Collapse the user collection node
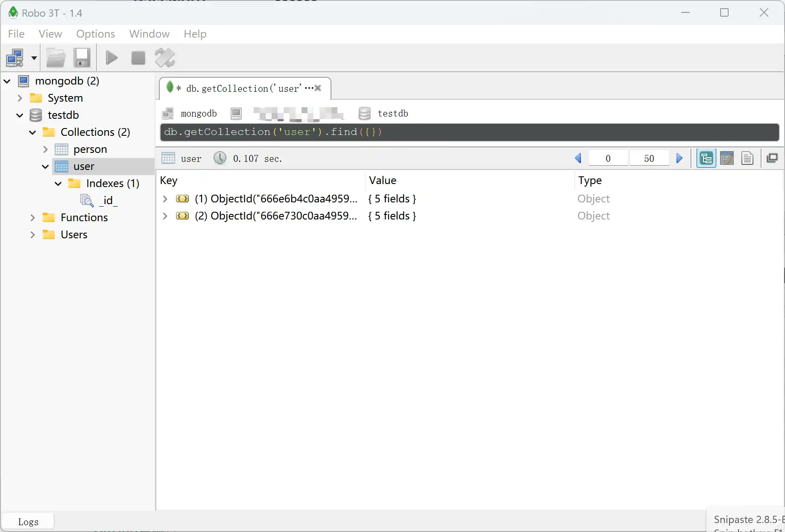Image resolution: width=785 pixels, height=532 pixels. pos(45,166)
